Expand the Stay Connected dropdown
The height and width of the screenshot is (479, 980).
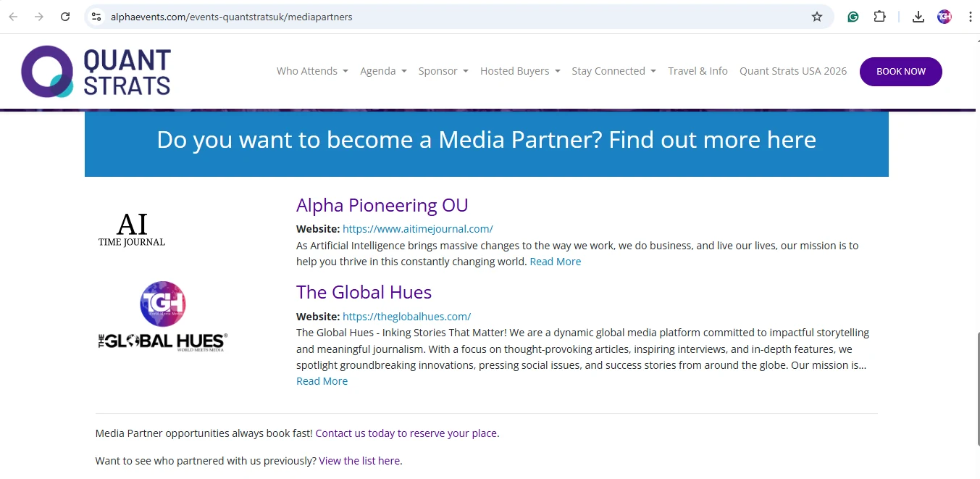point(613,71)
